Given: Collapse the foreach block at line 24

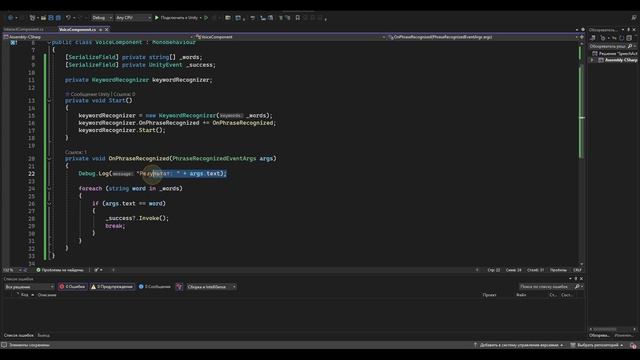Looking at the screenshot, I should pos(49,189).
